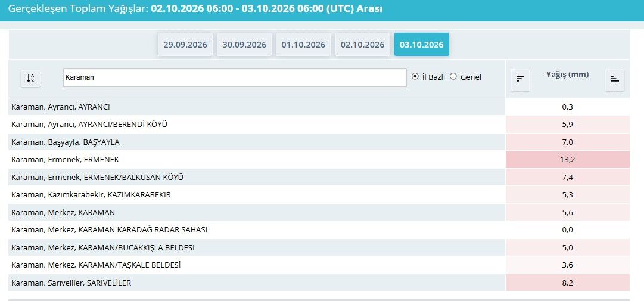Click the 5,0 rainfall value
Viewport: 644px width, 301px height.
point(567,247)
